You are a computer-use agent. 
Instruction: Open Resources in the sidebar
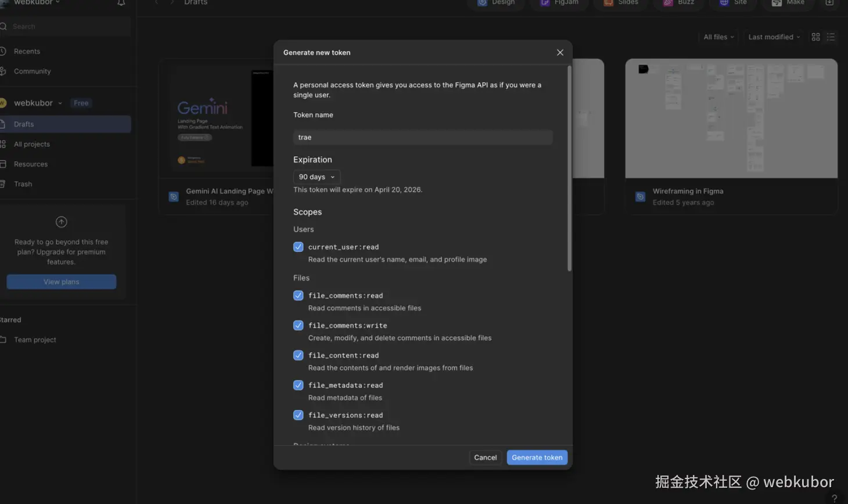tap(31, 164)
